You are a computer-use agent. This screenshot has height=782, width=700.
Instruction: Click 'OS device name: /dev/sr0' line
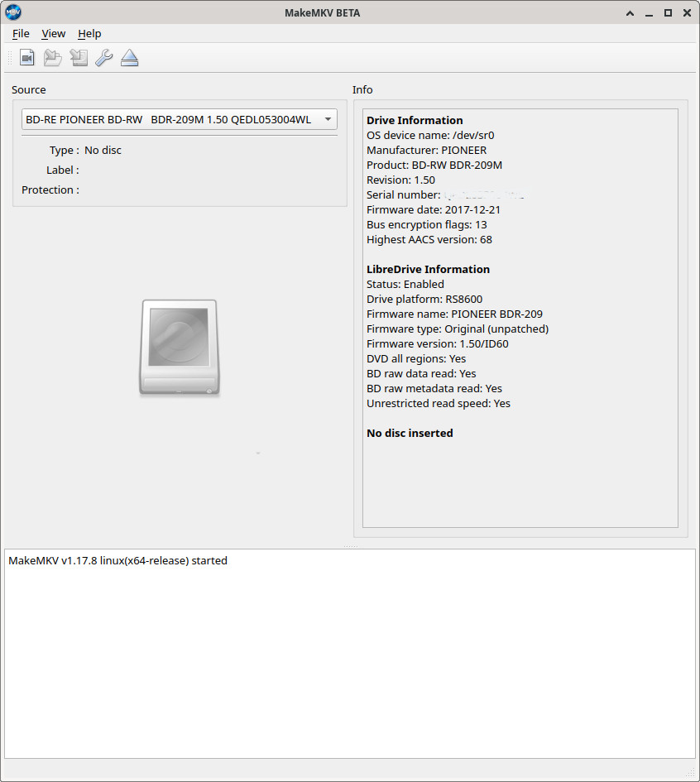[430, 135]
